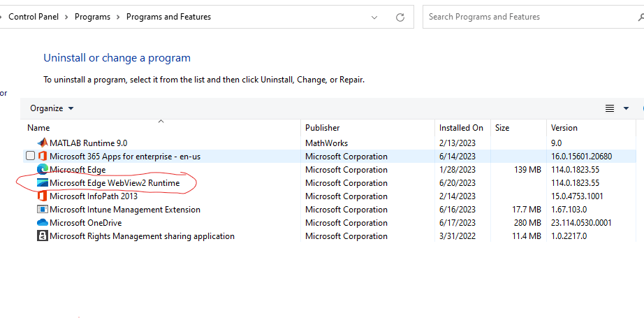The height and width of the screenshot is (318, 644).
Task: Click install date 6/20/2023
Action: pos(457,183)
